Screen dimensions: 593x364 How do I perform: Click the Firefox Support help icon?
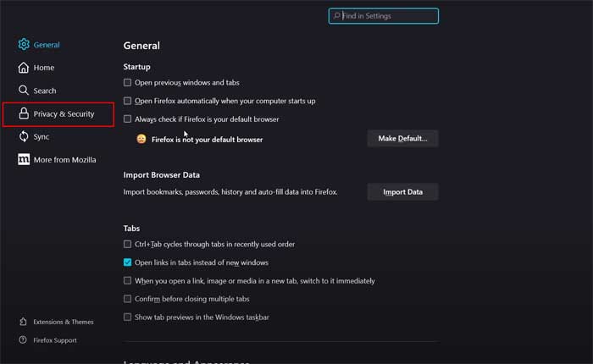pyautogui.click(x=24, y=340)
